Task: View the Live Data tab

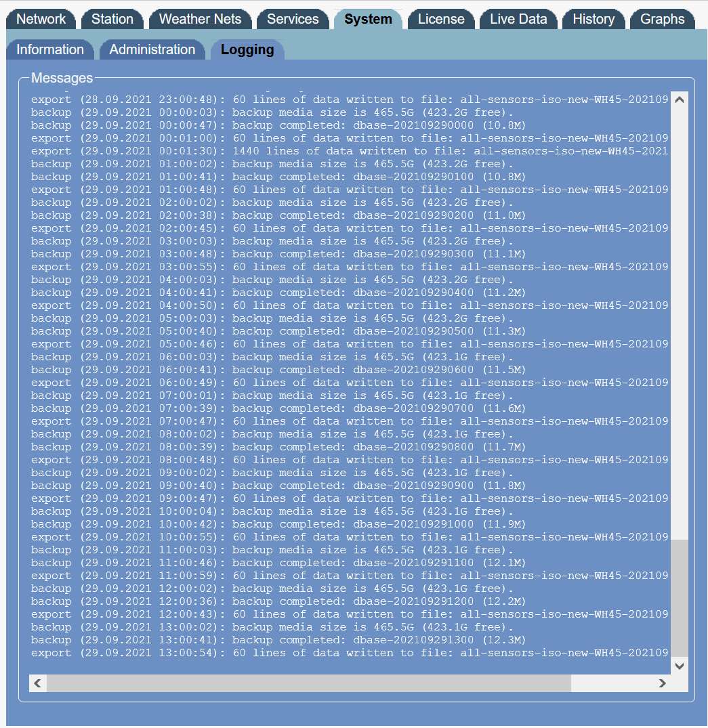Action: coord(518,19)
